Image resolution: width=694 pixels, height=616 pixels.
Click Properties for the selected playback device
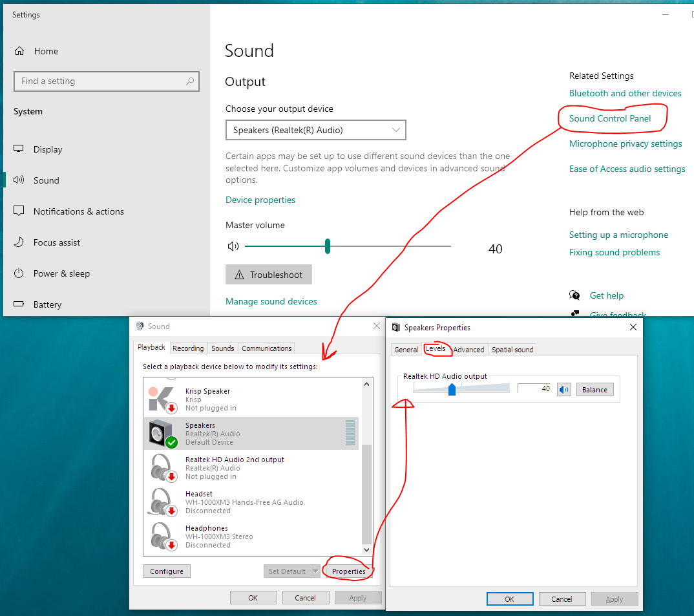(x=348, y=571)
